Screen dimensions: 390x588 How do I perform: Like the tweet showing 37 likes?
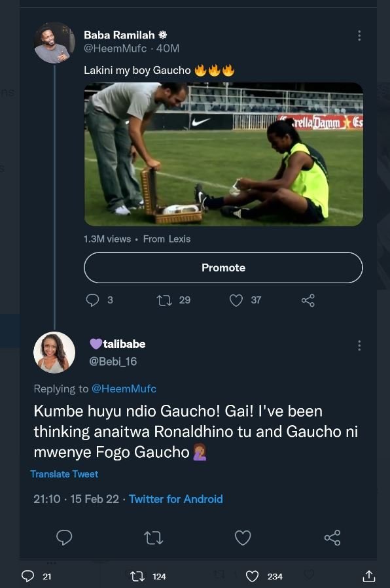click(x=237, y=300)
